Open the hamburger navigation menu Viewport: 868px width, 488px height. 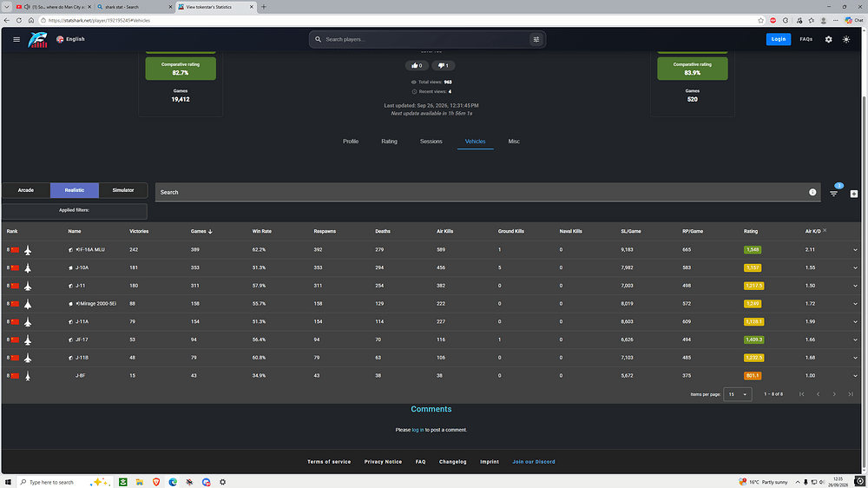tap(16, 39)
